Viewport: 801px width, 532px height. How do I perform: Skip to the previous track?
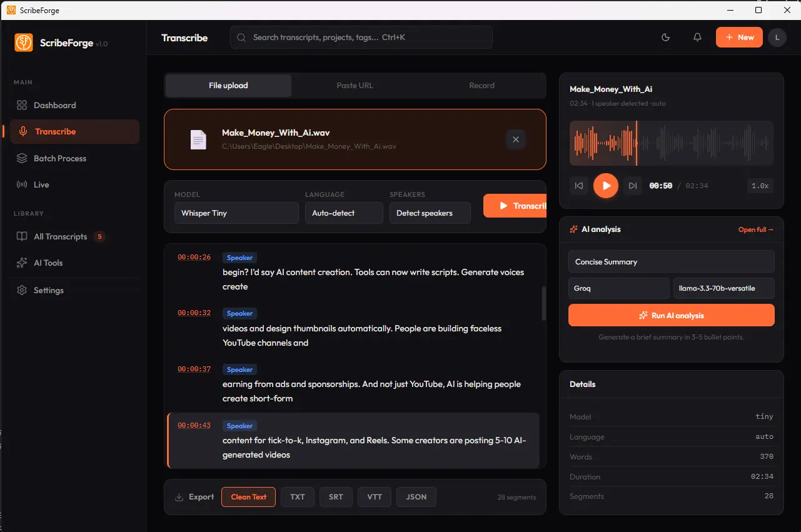click(579, 186)
